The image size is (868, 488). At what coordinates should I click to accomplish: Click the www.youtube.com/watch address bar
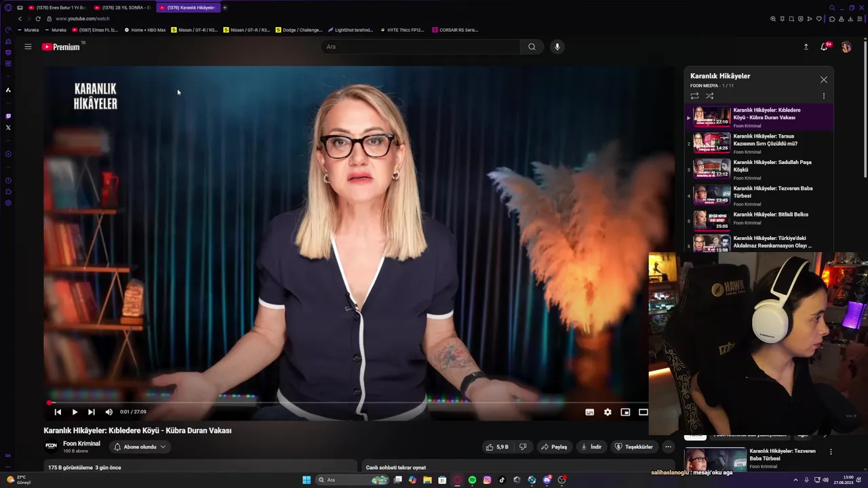[x=83, y=19]
